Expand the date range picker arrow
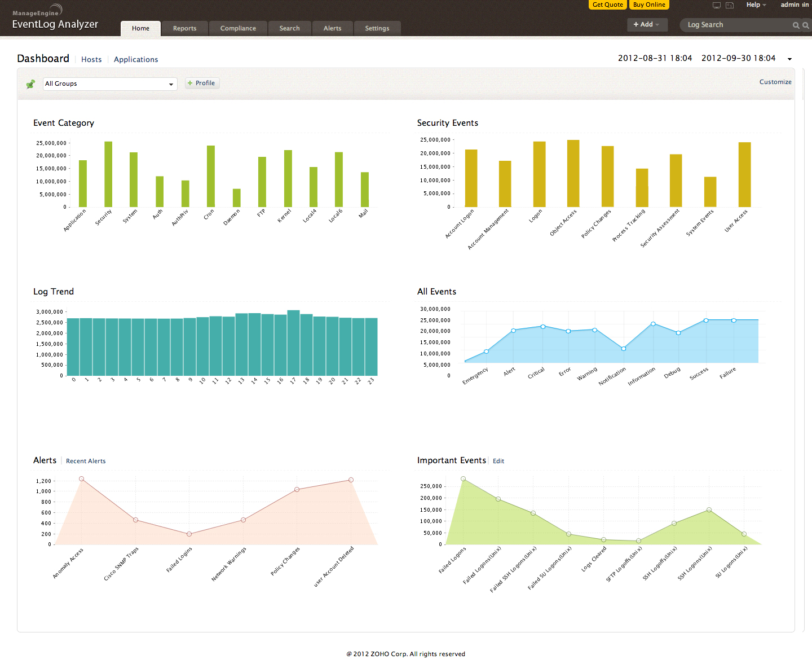812x659 pixels. (789, 59)
